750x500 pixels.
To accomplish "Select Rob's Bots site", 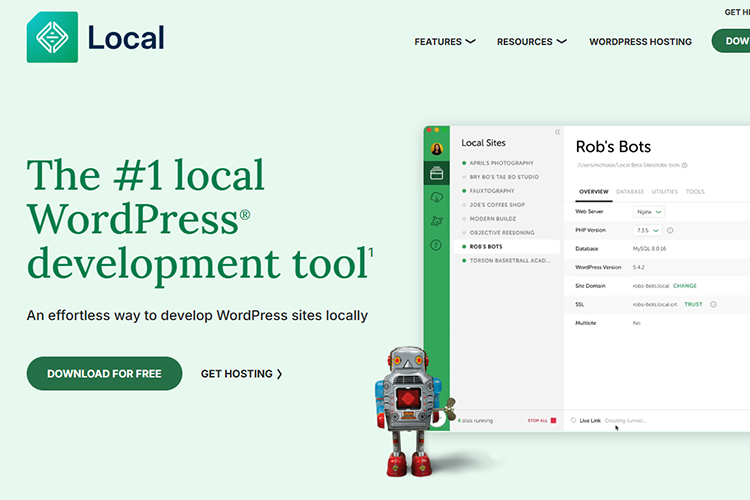I will tap(507, 246).
